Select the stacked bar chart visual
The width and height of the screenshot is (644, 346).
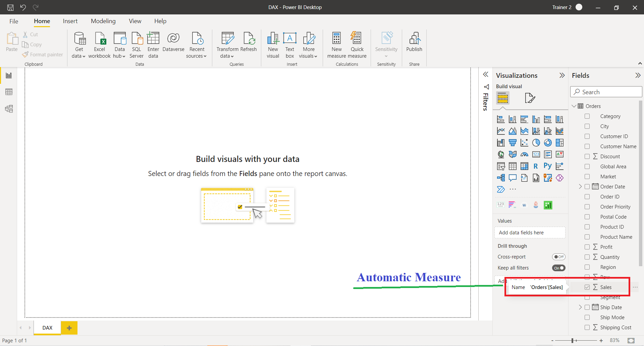click(501, 119)
